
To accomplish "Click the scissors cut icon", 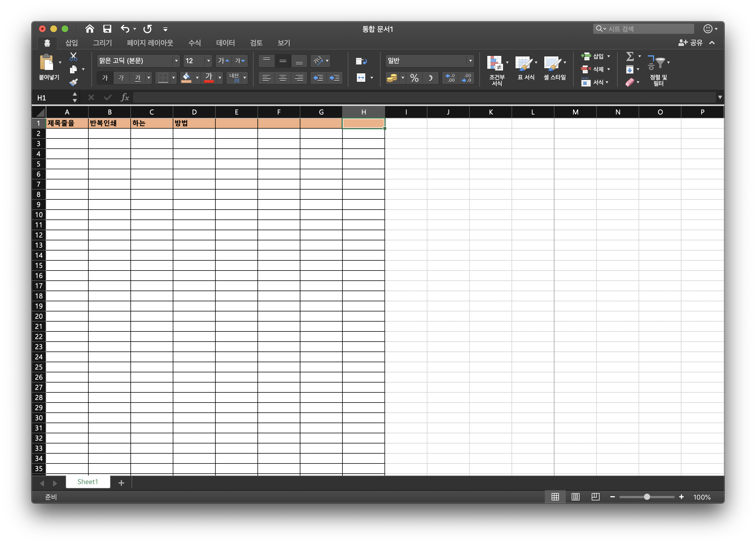I will (x=73, y=57).
